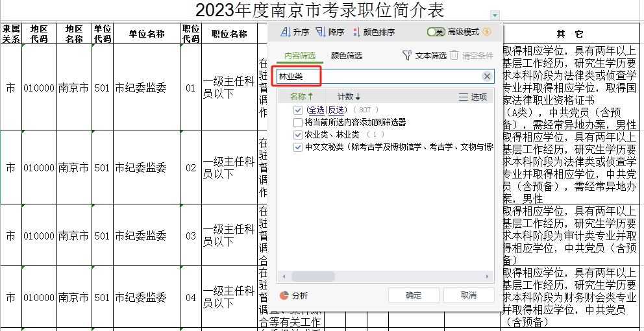Click the 清空条件 trash icon
Viewport: 644px width, 331px height.
point(455,56)
